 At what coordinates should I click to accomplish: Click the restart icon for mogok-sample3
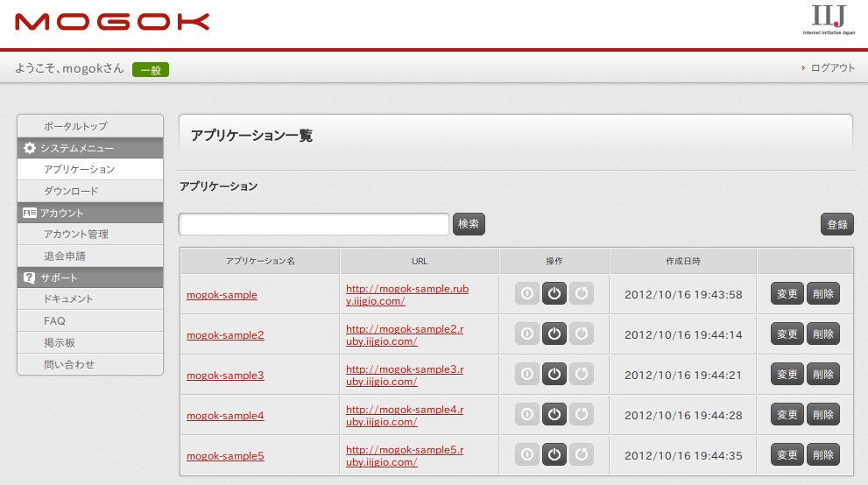[x=582, y=374]
